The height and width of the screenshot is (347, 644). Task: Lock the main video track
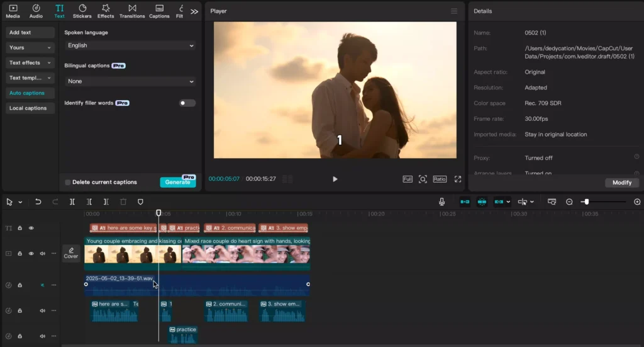[19, 254]
